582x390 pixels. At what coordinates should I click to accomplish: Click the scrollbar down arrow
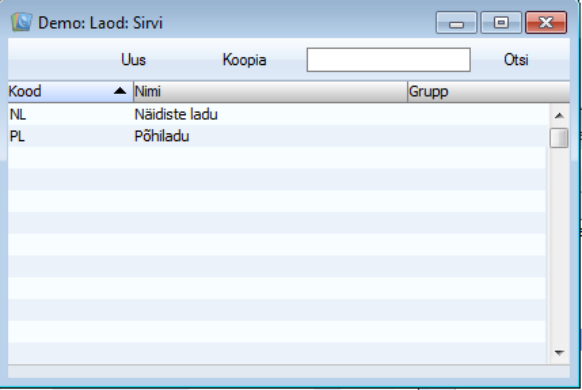559,353
